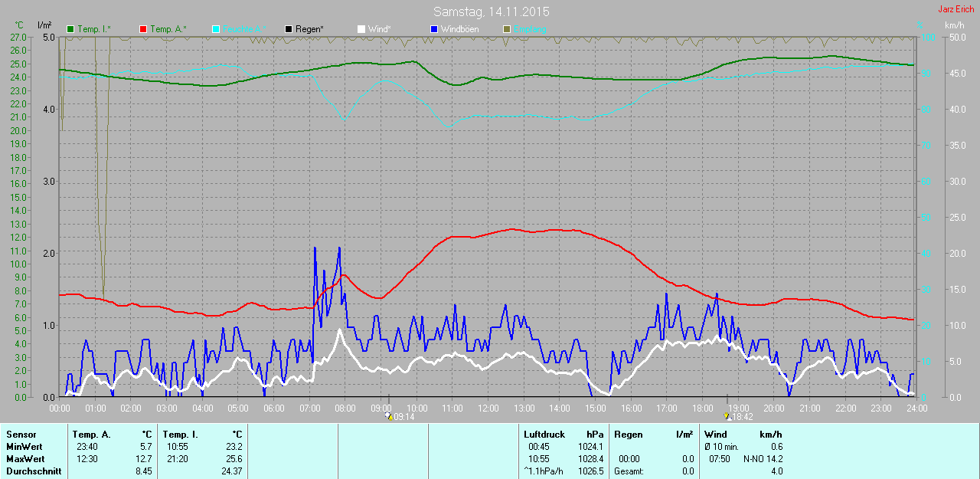Click the sunrise marker at 09:14

389,416
